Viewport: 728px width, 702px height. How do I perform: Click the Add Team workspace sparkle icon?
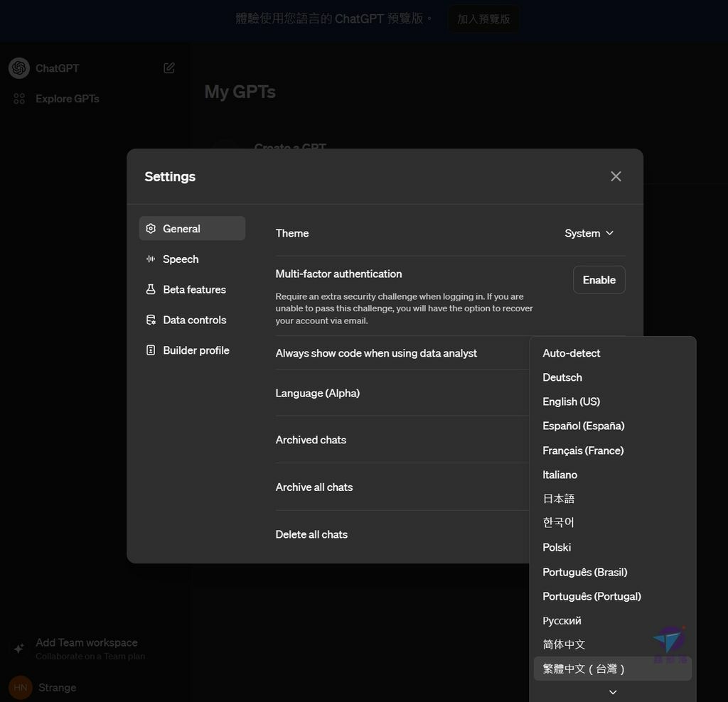19,649
